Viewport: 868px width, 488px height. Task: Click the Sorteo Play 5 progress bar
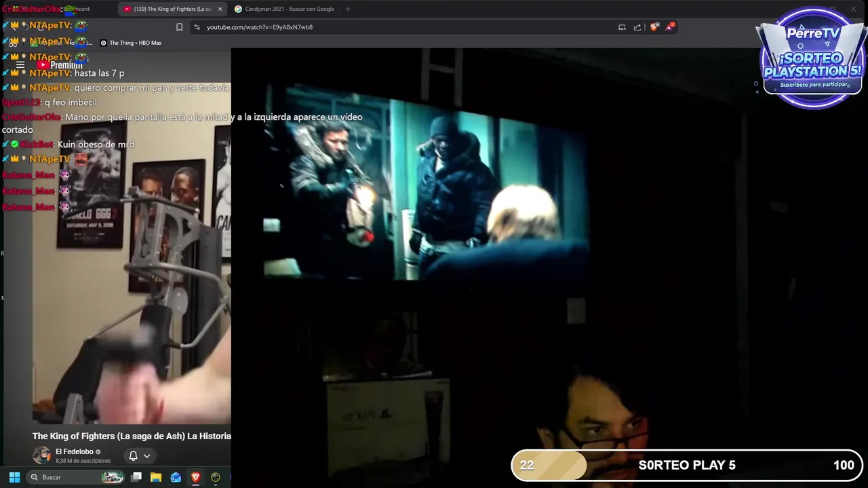(686, 465)
